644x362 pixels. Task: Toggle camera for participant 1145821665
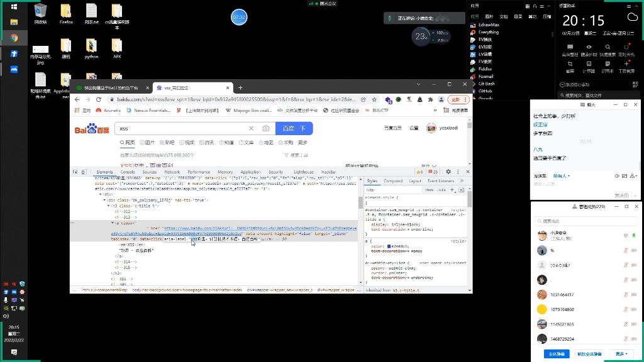(634, 324)
